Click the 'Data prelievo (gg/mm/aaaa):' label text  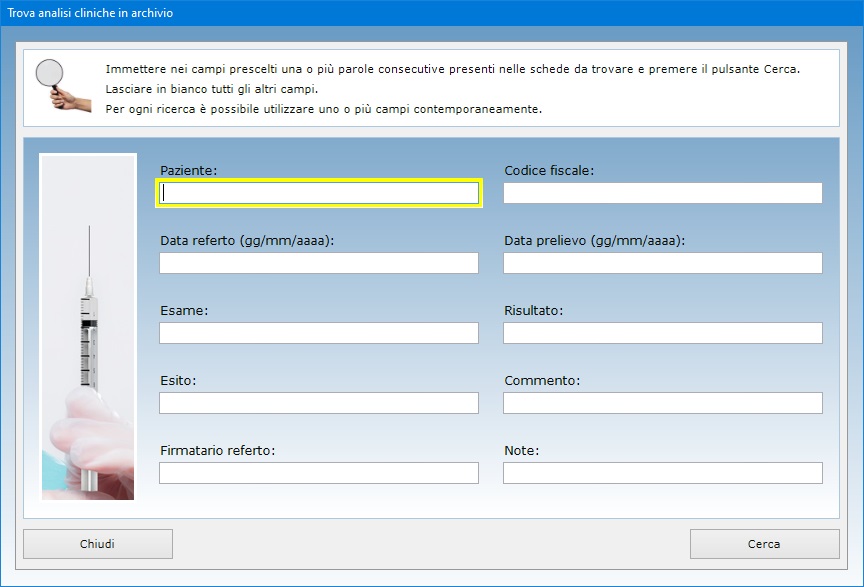[x=594, y=241]
